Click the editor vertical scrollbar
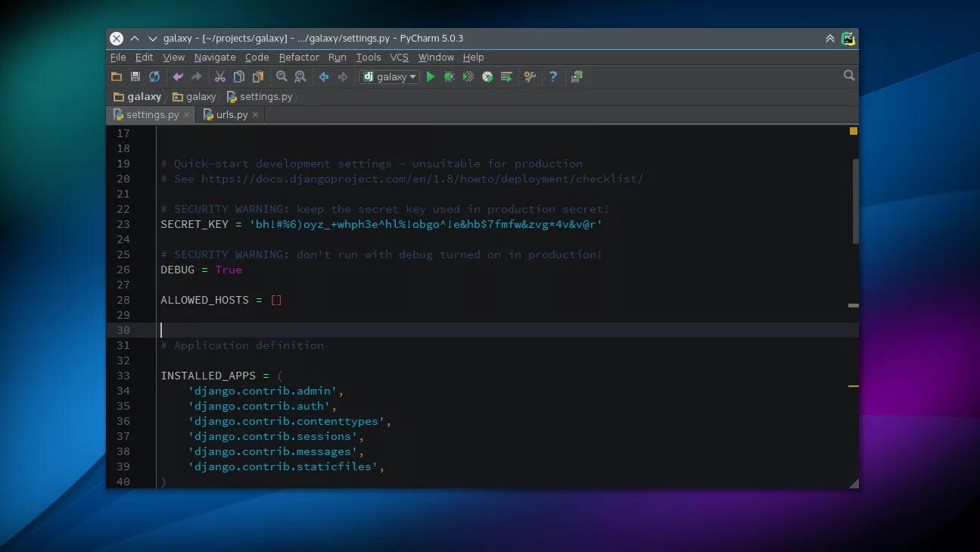This screenshot has height=552, width=980. click(x=855, y=201)
